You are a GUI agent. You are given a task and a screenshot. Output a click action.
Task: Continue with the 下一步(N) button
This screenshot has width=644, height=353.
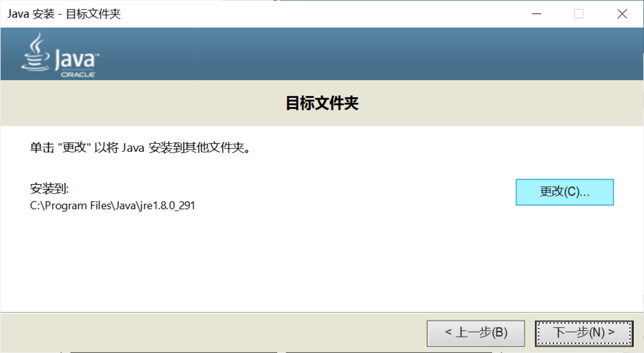click(584, 333)
